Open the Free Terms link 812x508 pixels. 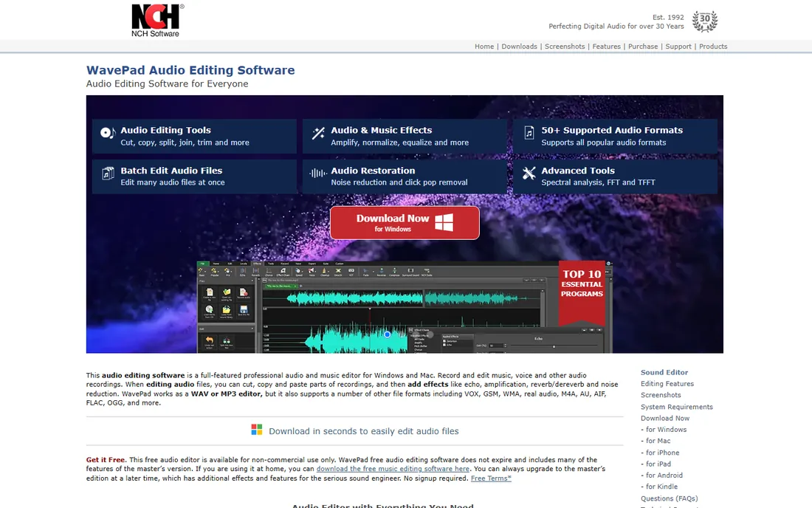click(x=491, y=478)
